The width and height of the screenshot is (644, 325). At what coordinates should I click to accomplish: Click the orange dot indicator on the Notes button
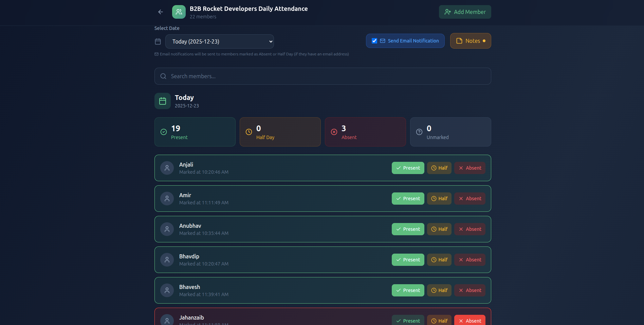coord(483,41)
